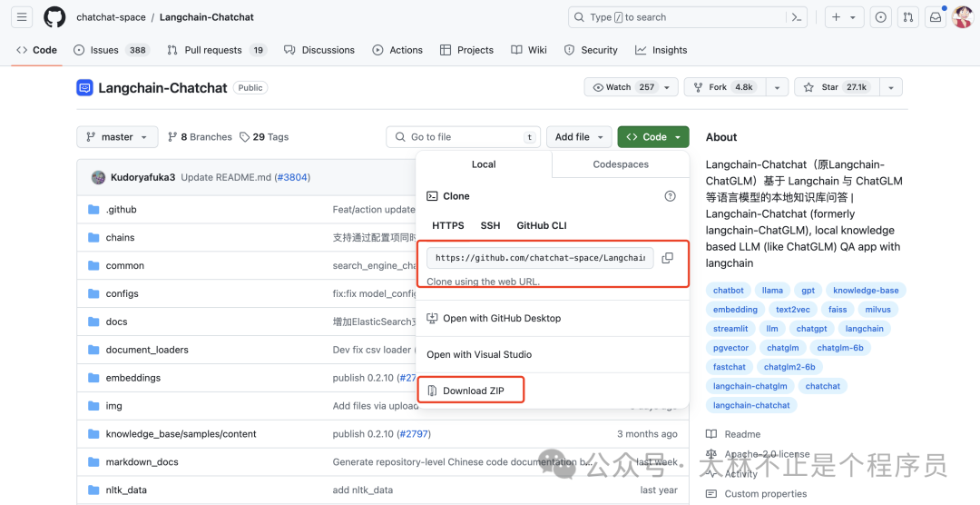Select the GitHub CLI clone option
The height and width of the screenshot is (505, 980).
pos(542,225)
